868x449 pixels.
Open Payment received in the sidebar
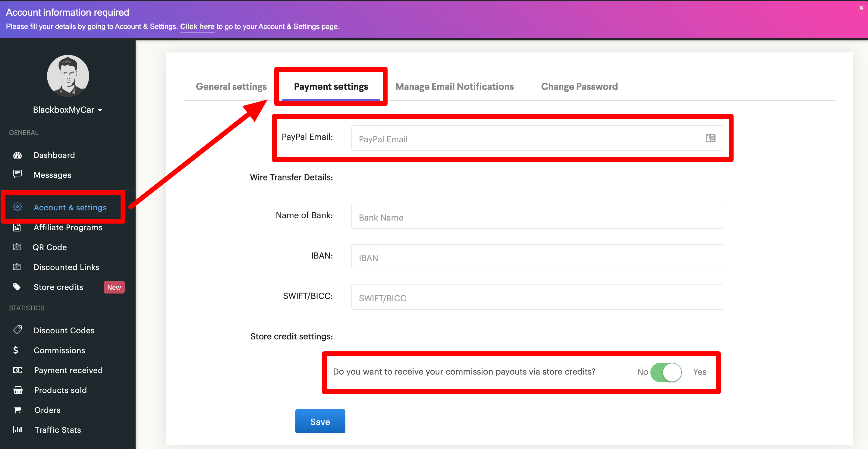click(68, 370)
